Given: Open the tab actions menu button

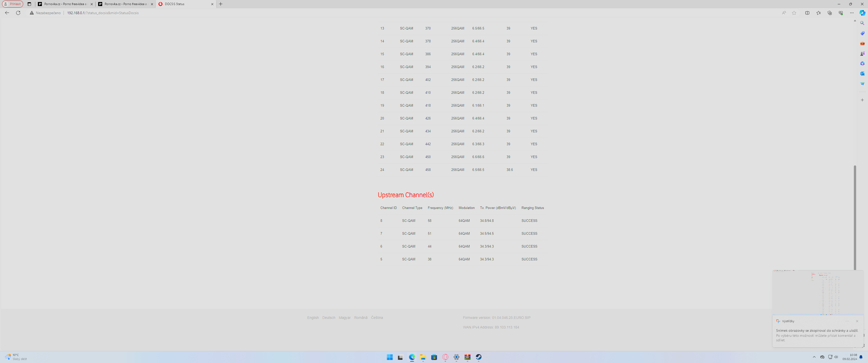Looking at the screenshot, I should [29, 4].
